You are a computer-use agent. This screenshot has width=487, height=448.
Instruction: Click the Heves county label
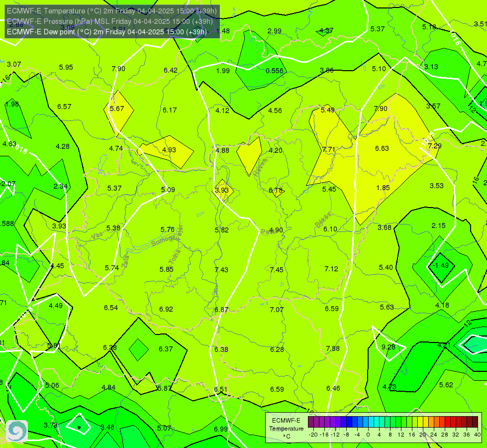click(260, 167)
